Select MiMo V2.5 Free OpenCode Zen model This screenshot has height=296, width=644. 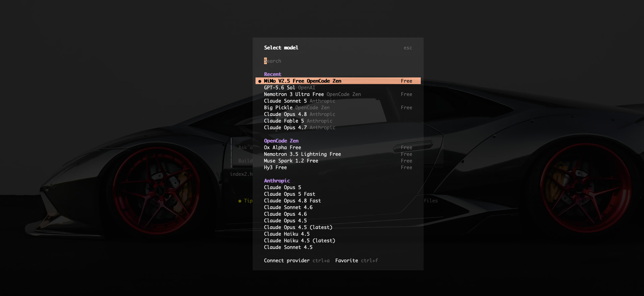point(338,81)
